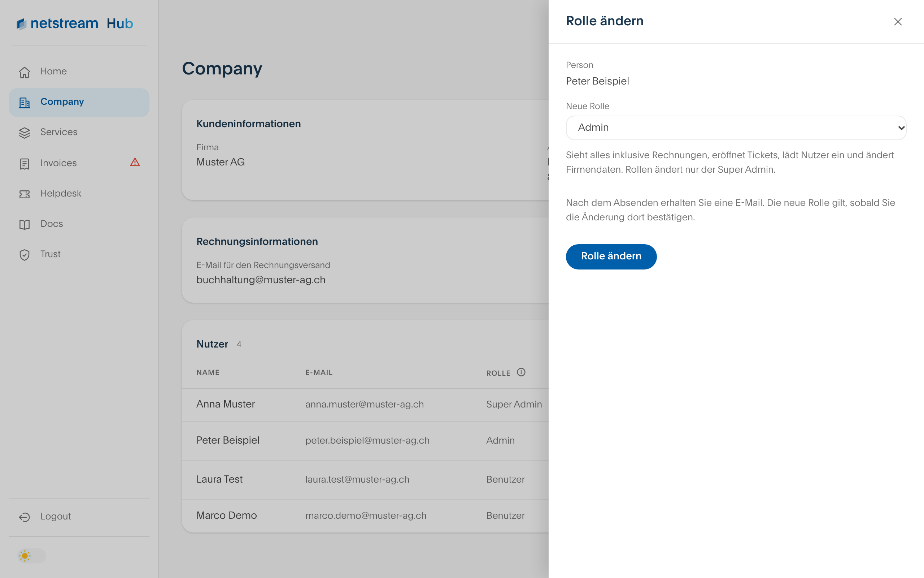
Task: Open the Helpdesk section
Action: (x=79, y=194)
